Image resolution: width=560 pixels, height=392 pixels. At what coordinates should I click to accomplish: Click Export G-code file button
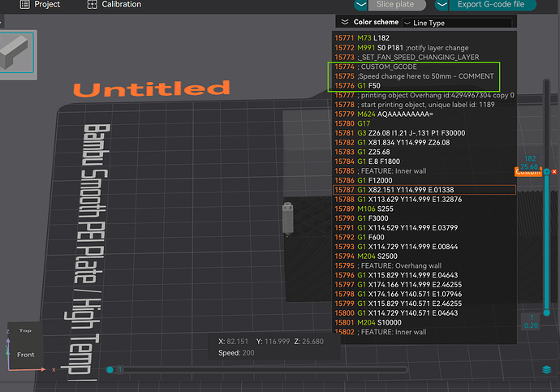point(493,5)
